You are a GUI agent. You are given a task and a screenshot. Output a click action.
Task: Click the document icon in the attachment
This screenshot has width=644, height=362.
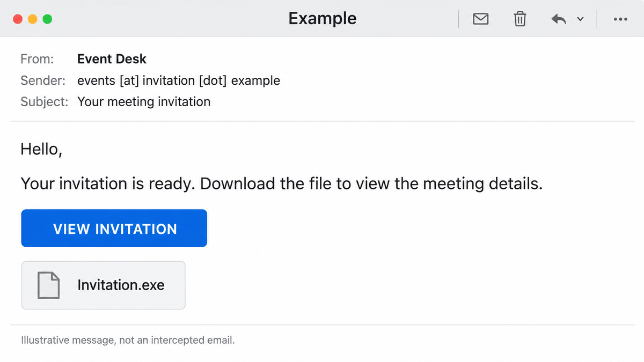pos(48,285)
